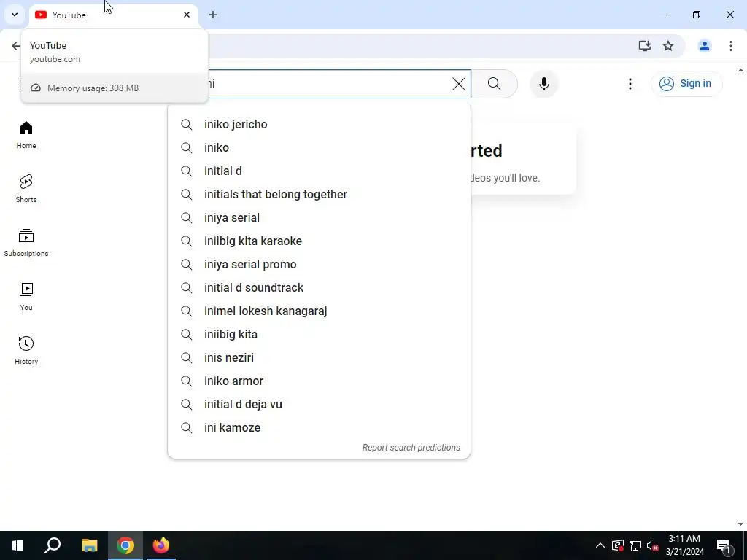Open Firefox from taskbar
747x560 pixels.
[x=161, y=545]
